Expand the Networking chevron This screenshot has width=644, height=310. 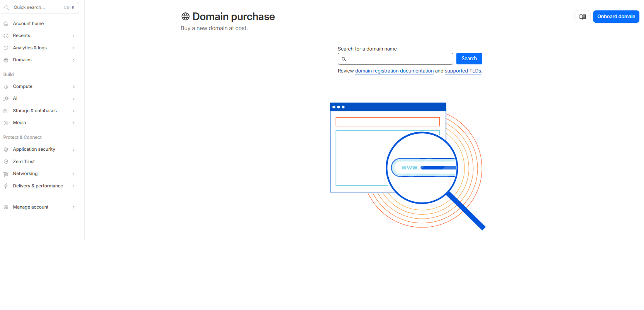73,174
